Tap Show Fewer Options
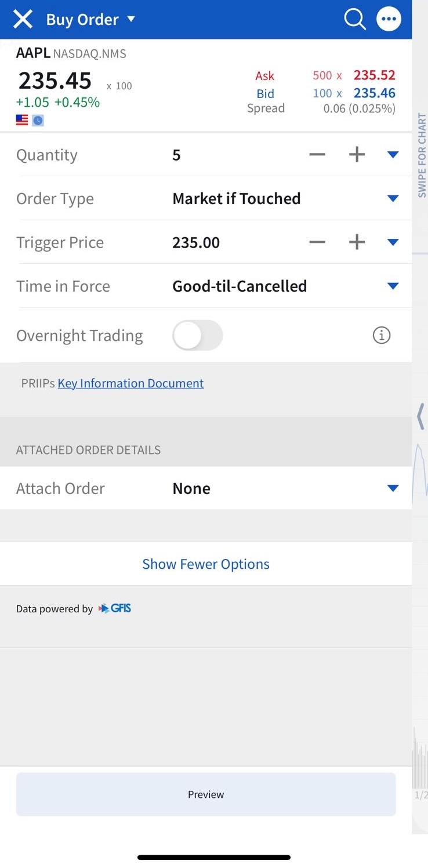This screenshot has width=428, height=868. [206, 564]
